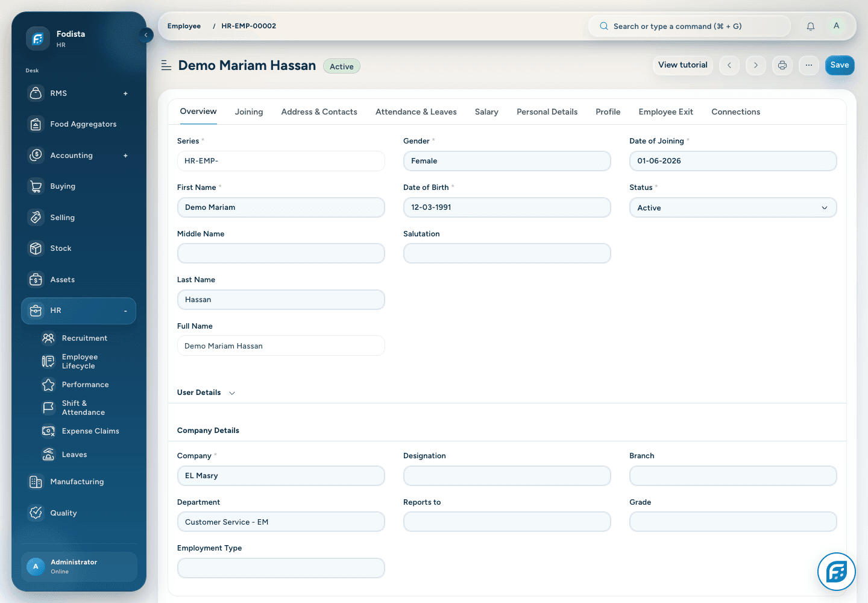
Task: Switch to the Address & Contacts tab
Action: [x=319, y=112]
